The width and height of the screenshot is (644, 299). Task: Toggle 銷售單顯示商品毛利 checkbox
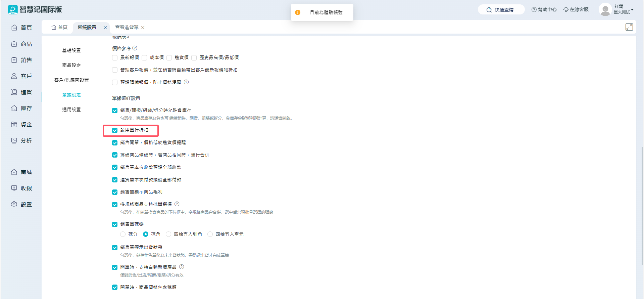pyautogui.click(x=115, y=192)
